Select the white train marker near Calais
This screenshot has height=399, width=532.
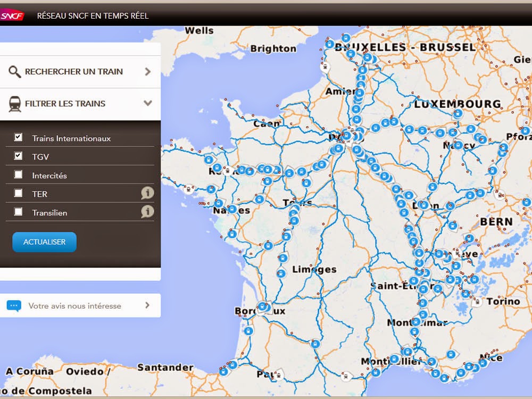click(325, 67)
